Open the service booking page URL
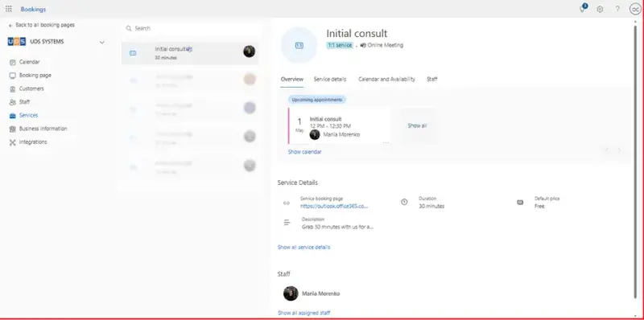Image resolution: width=644 pixels, height=320 pixels. tap(334, 207)
